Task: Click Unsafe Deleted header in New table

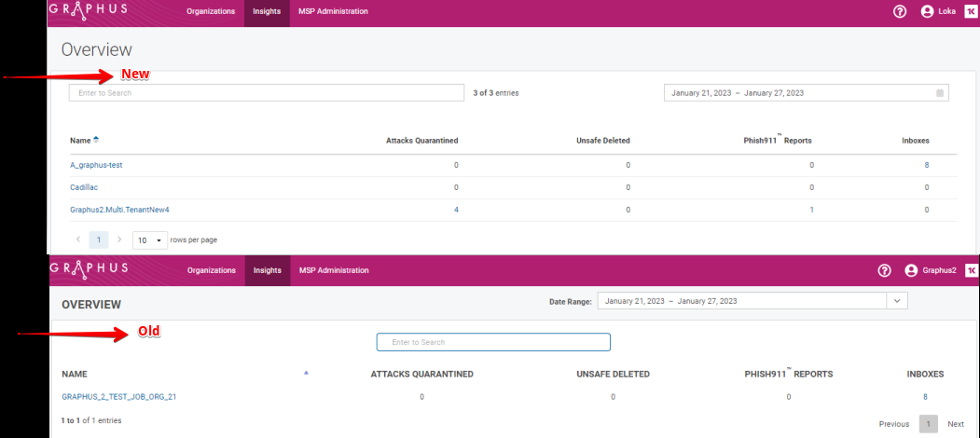Action: pos(602,141)
